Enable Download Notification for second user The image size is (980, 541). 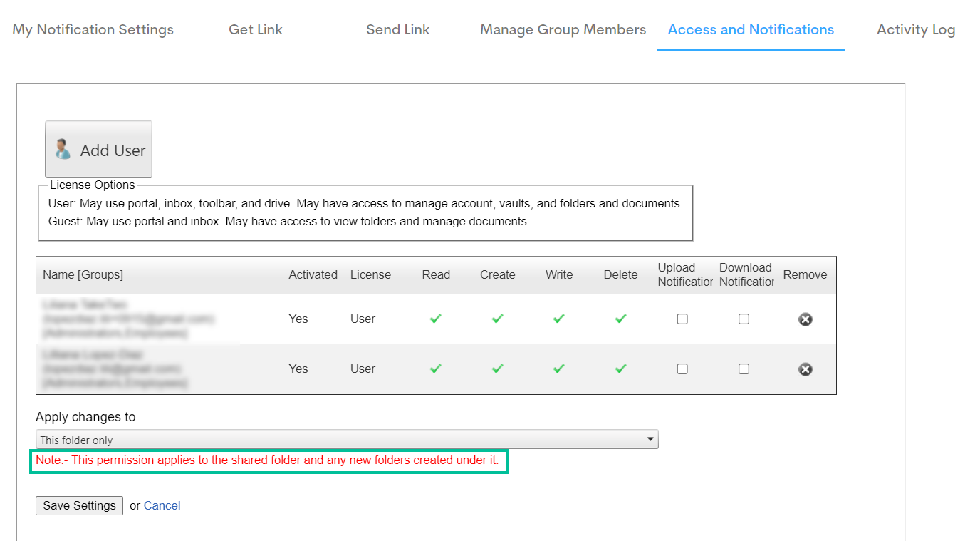coord(744,369)
